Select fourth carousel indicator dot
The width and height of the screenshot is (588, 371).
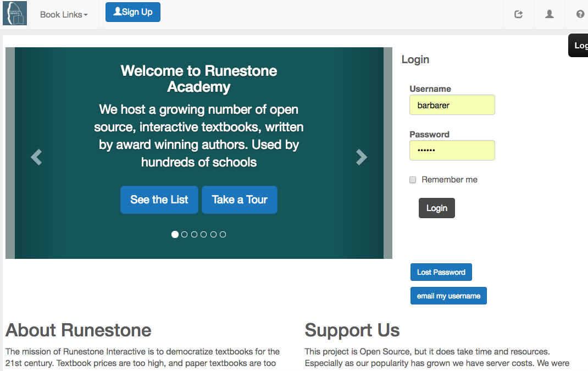point(204,235)
